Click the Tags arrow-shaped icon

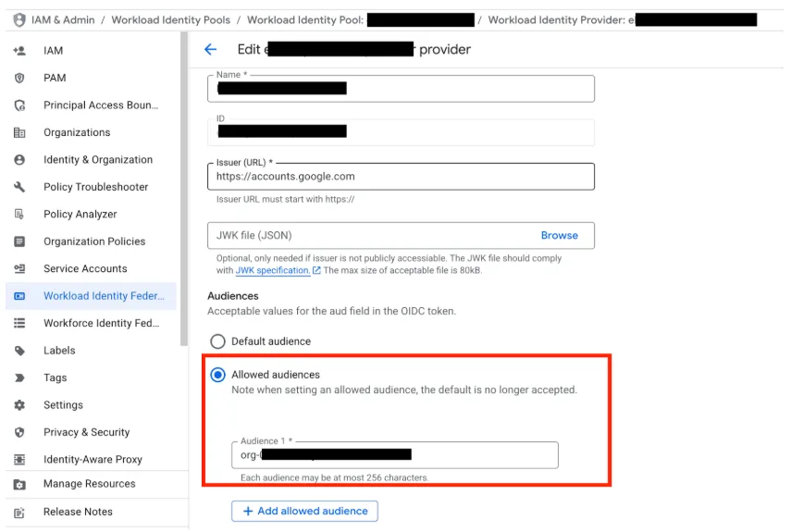pos(19,377)
